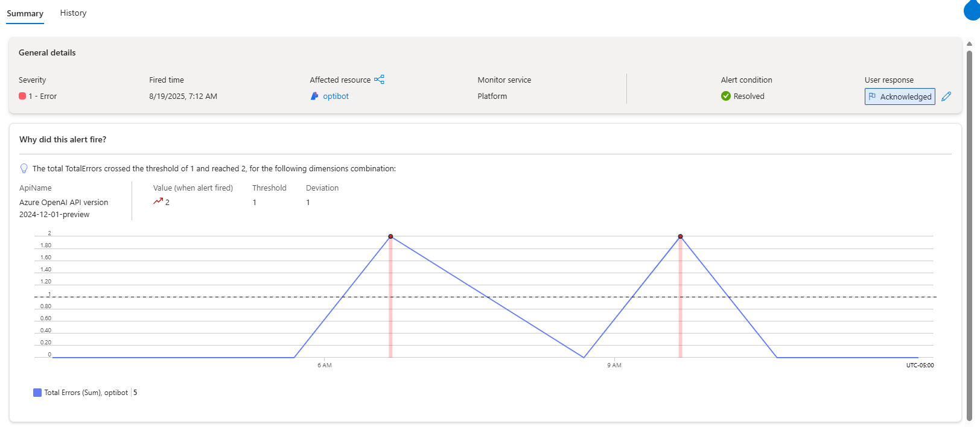Click the General details heading
The width and height of the screenshot is (980, 427).
47,52
